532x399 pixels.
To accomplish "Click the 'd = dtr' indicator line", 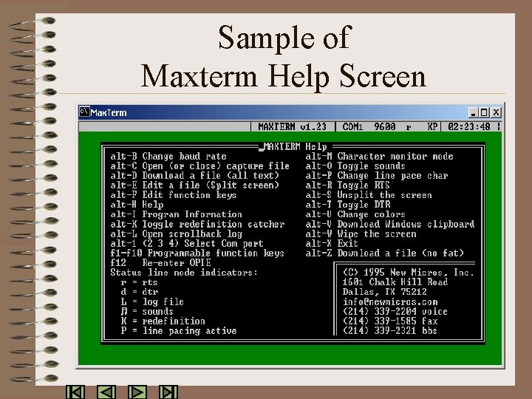I will pos(139,292).
